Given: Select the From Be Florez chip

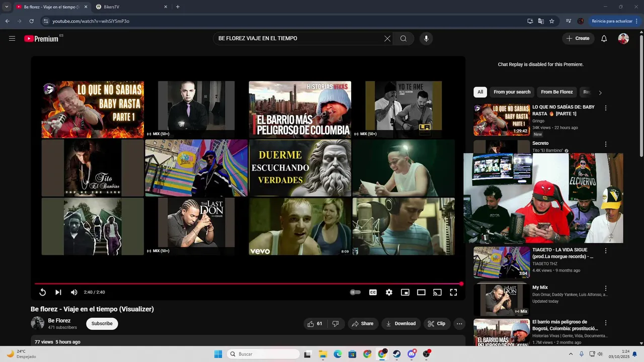Looking at the screenshot, I should click(556, 92).
